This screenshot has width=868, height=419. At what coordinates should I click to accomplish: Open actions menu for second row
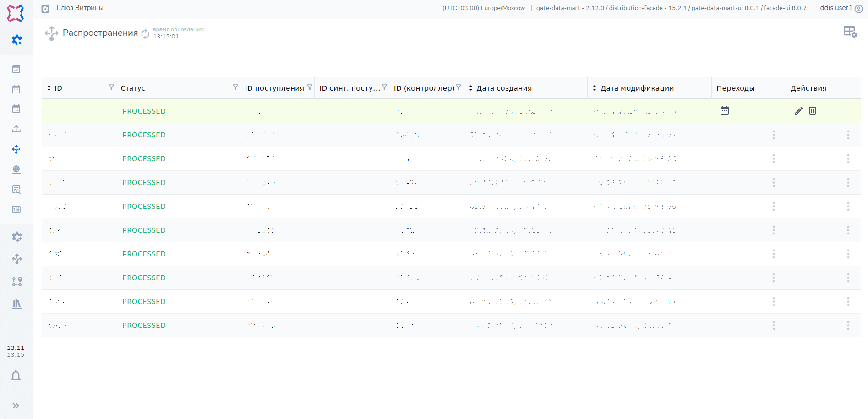(x=848, y=135)
